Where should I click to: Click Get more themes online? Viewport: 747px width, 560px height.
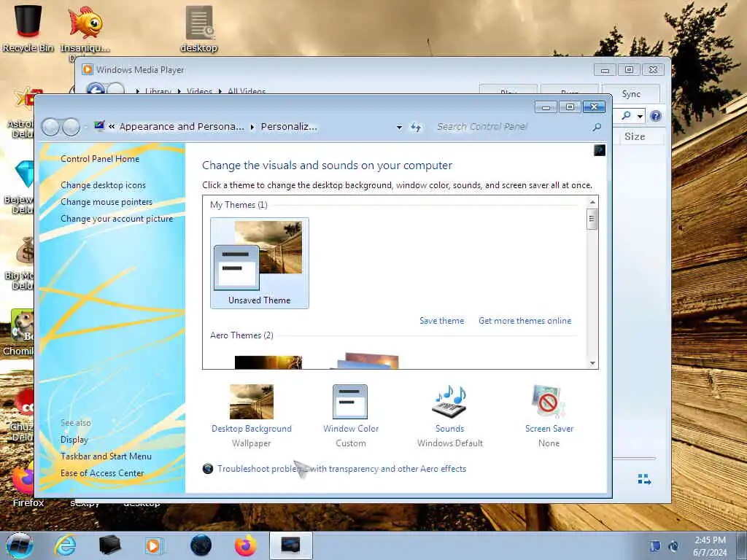(525, 321)
